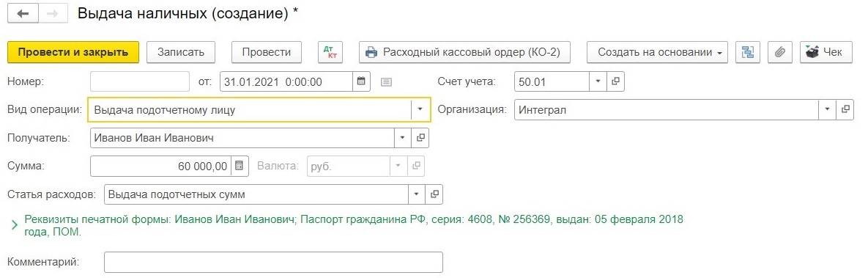
Task: Open the paperclip attached files icon
Action: pyautogui.click(x=780, y=52)
